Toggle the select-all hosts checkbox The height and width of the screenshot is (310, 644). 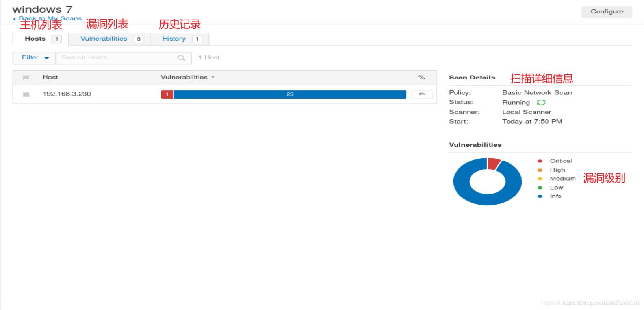click(x=26, y=77)
